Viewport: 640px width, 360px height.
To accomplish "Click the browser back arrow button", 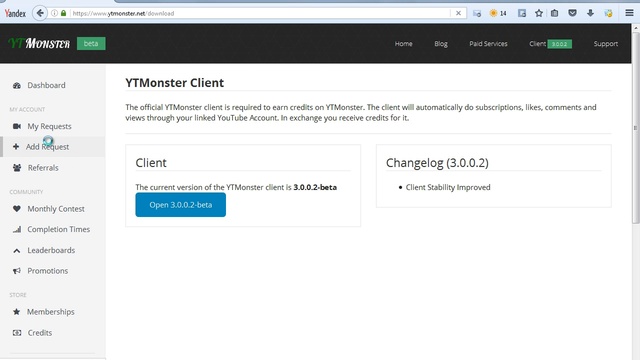I will click(40, 13).
